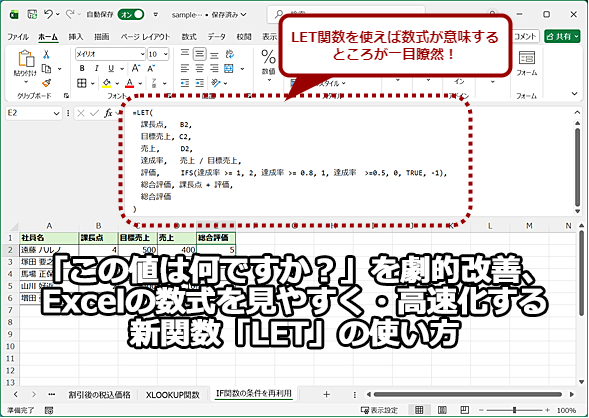Click the 共有 share button
Image resolution: width=589 pixels, height=418 pixels.
coord(562,36)
